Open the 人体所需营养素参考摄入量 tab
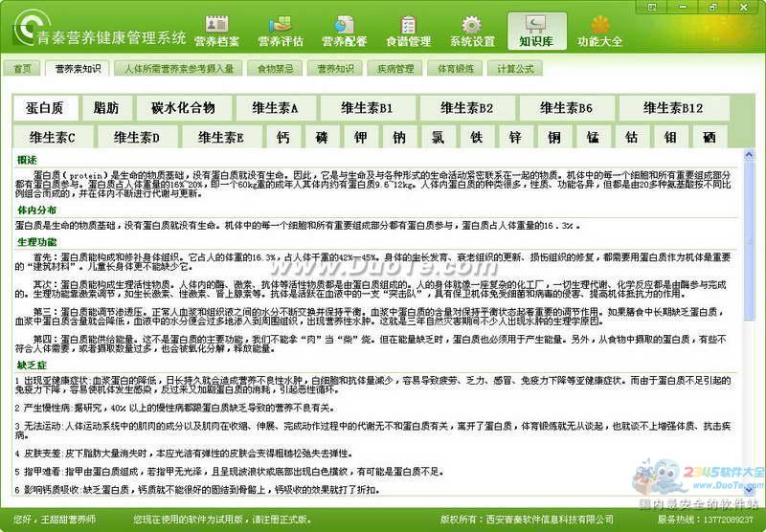Image resolution: width=766 pixels, height=532 pixels. [178, 68]
